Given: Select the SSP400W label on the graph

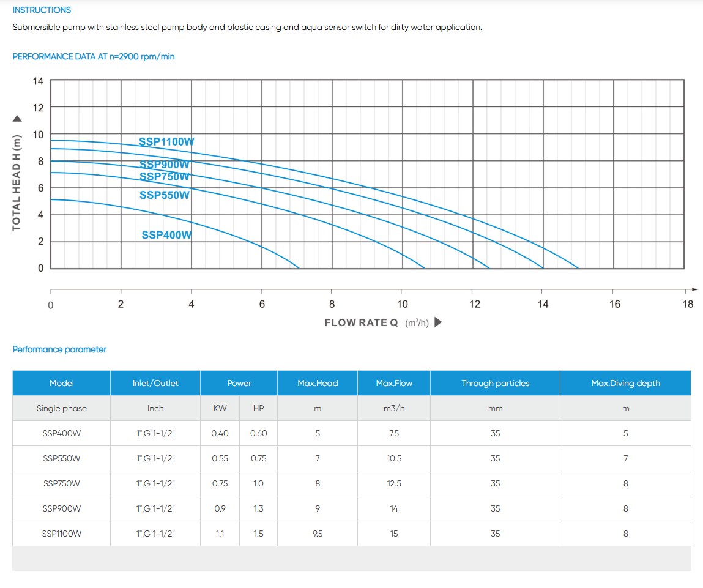Looking at the screenshot, I should coord(166,235).
